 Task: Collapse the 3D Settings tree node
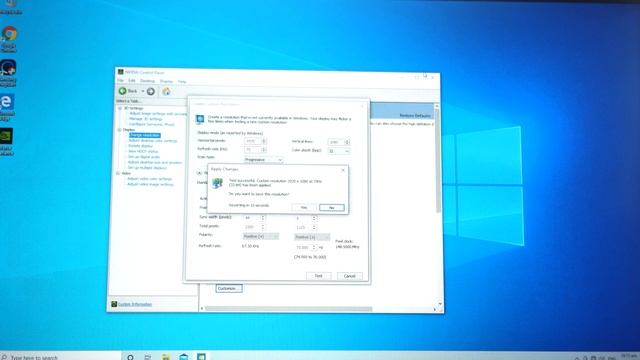[x=120, y=108]
